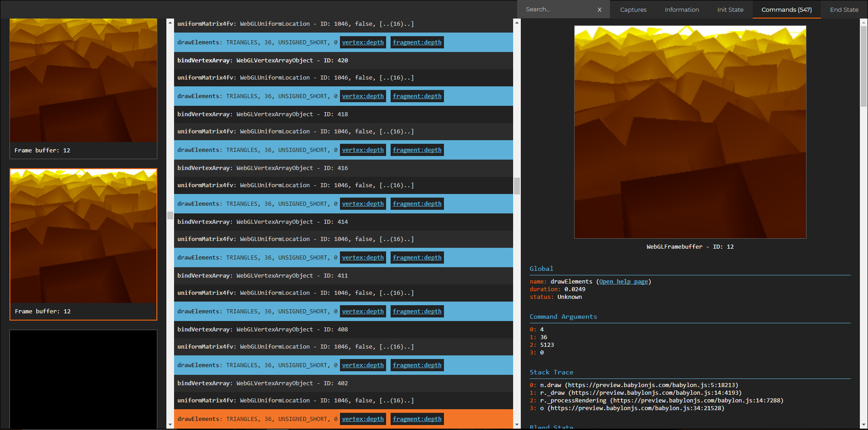Image resolution: width=868 pixels, height=430 pixels.
Task: Click the thumbnail panel scroll-up arrow
Action: coord(170,22)
